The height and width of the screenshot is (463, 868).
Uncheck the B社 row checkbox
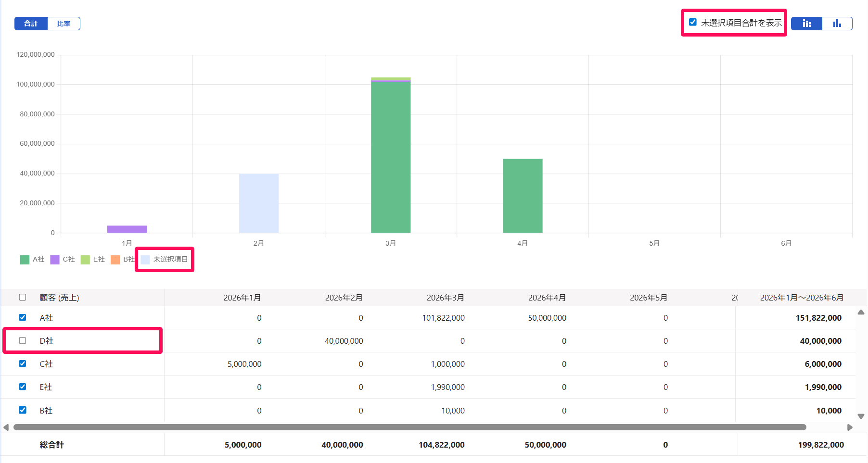pos(23,410)
